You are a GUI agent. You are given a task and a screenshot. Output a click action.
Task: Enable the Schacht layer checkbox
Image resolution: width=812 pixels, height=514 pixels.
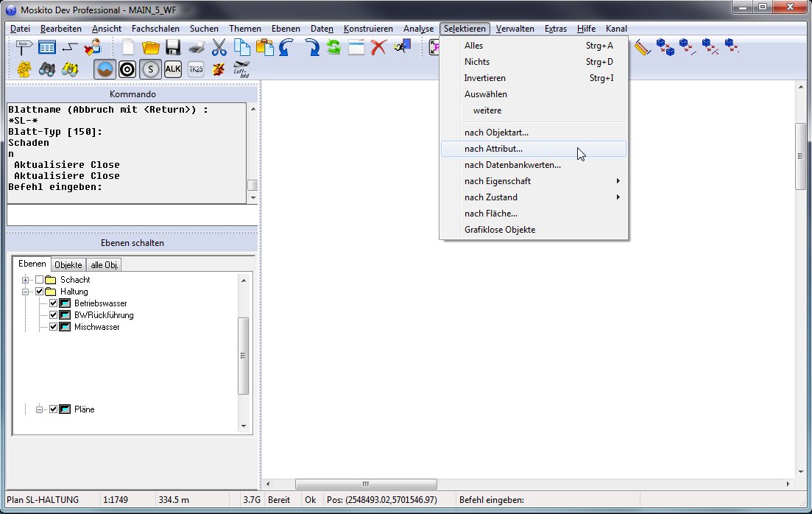click(40, 280)
